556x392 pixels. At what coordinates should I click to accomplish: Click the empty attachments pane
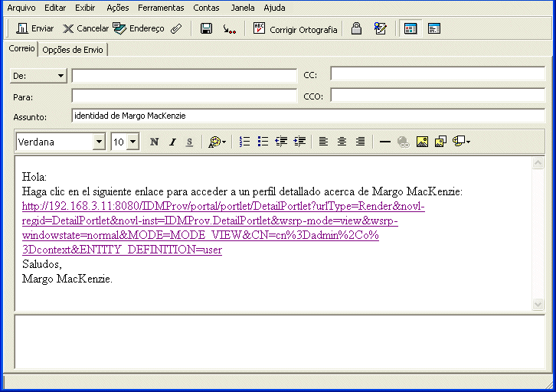(280, 341)
